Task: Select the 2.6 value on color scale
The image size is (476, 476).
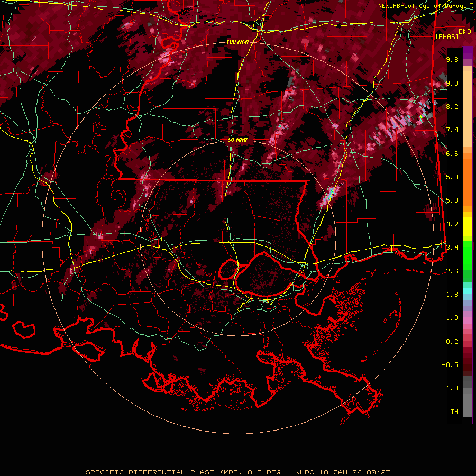Action: tap(452, 271)
